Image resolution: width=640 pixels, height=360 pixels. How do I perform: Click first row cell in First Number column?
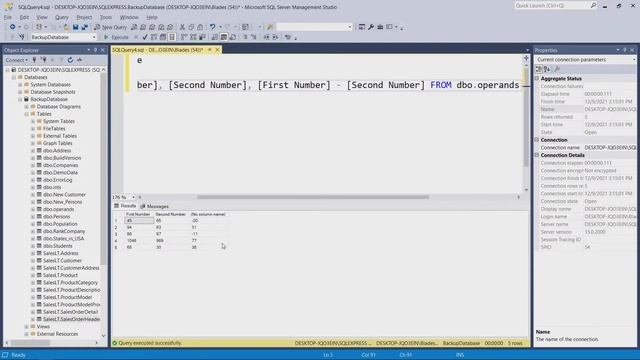tap(139, 220)
